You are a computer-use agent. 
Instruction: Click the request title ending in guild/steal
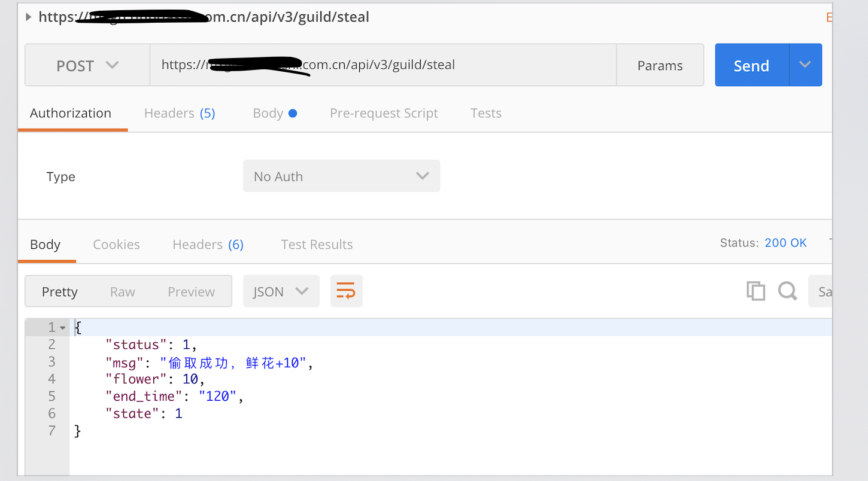click(x=204, y=17)
